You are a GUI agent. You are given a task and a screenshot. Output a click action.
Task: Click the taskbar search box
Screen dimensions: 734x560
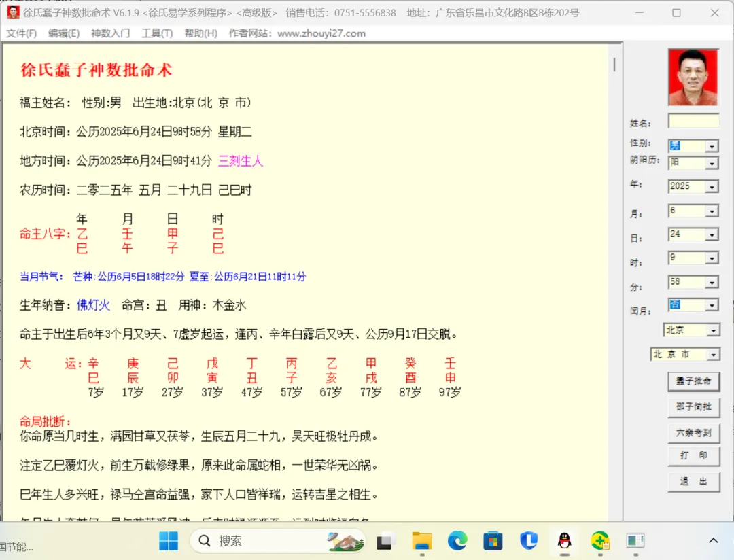pos(278,541)
